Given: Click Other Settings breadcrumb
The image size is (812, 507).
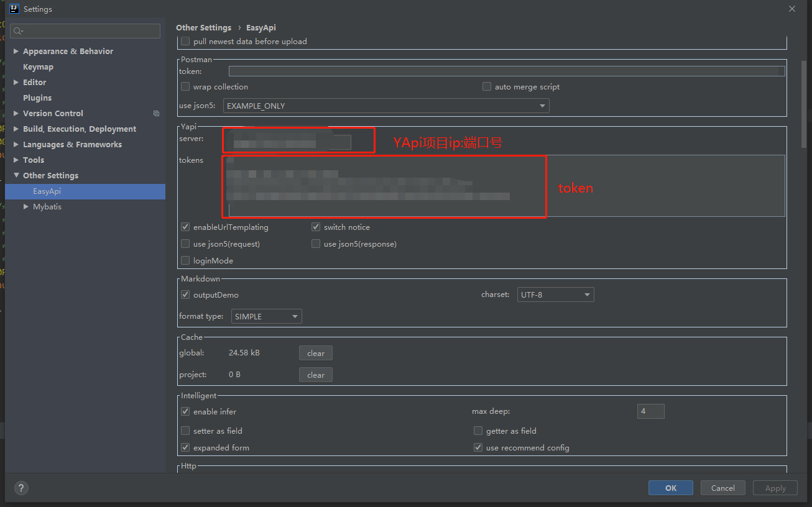Looking at the screenshot, I should pyautogui.click(x=203, y=28).
